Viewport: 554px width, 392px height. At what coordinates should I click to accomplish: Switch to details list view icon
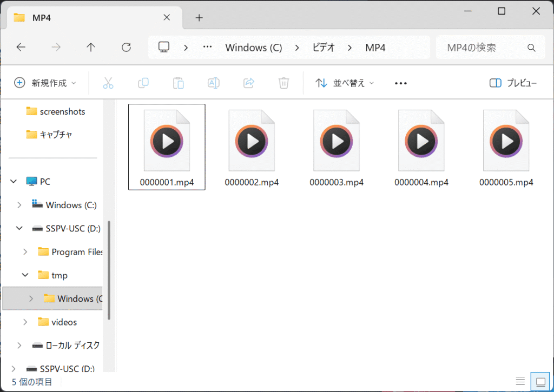pyautogui.click(x=520, y=381)
